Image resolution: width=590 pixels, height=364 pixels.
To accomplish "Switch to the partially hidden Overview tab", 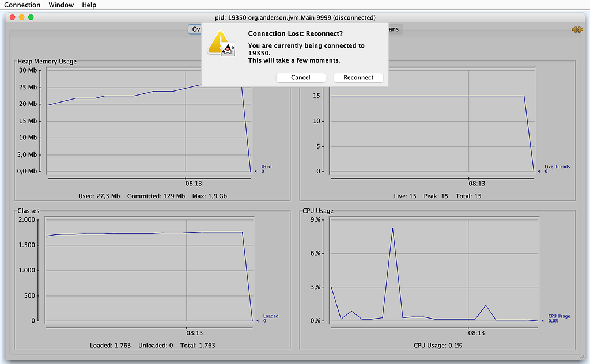I will pyautogui.click(x=195, y=29).
